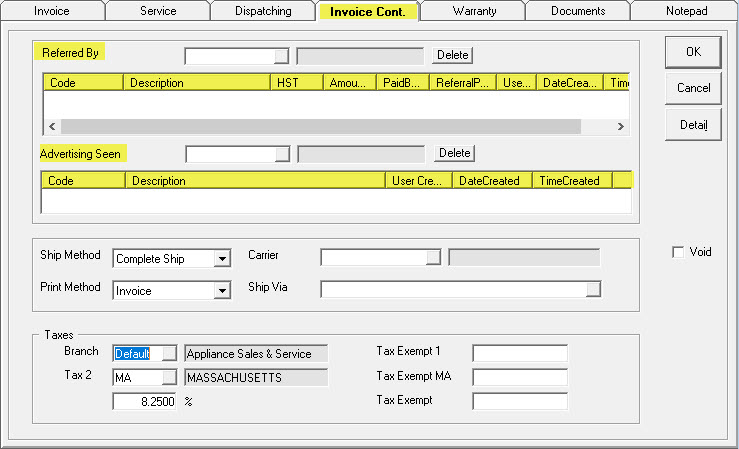Click the Referred By lookup button
The width and height of the screenshot is (739, 449).
pos(282,55)
